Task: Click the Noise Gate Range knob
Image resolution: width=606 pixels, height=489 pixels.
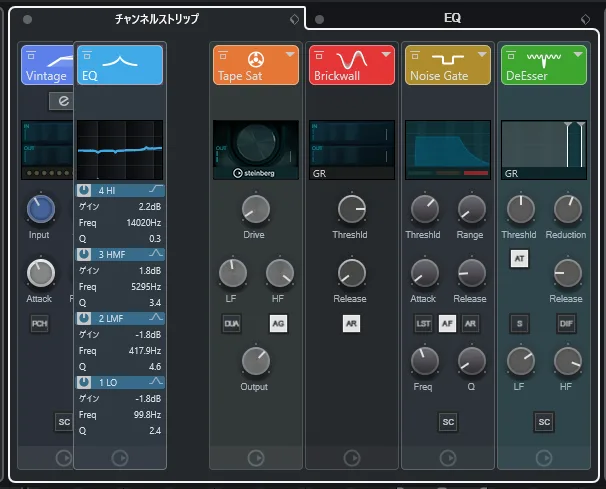Action: [x=472, y=209]
